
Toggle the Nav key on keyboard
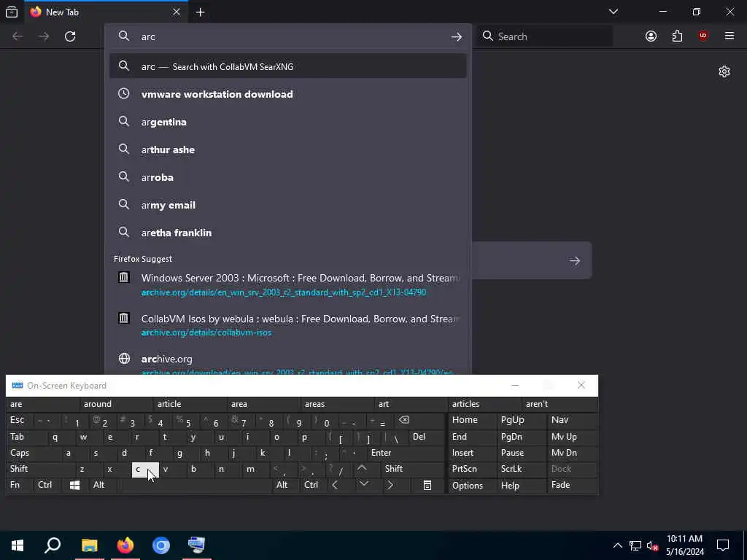(x=572, y=420)
